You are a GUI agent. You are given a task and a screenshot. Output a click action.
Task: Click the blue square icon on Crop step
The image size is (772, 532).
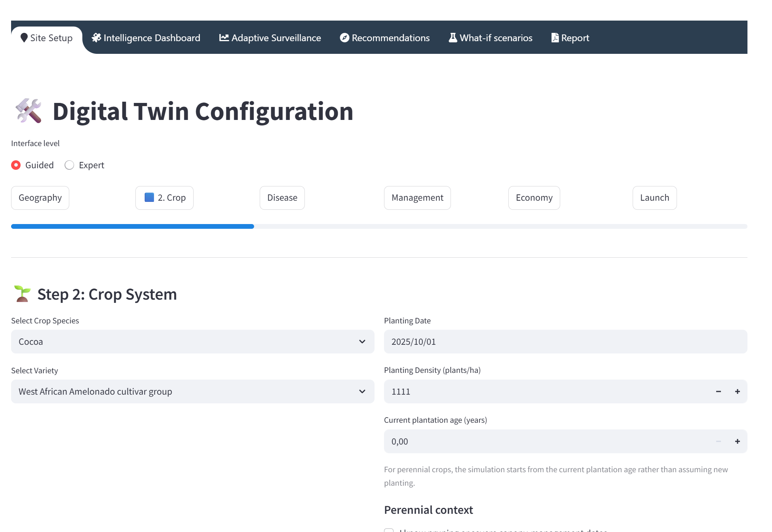(x=149, y=197)
